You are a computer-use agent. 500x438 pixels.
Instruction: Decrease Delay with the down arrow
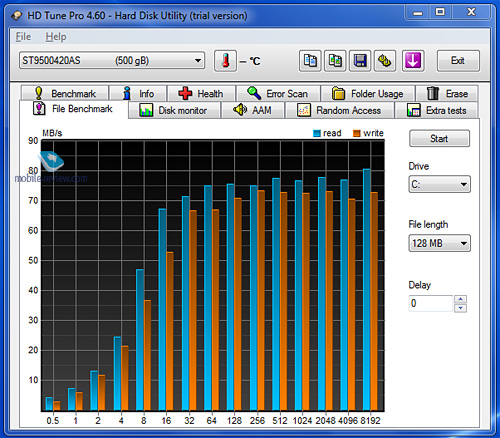pyautogui.click(x=460, y=308)
